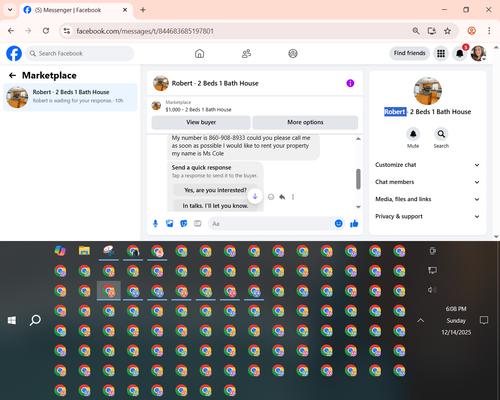Open the Groups circle icon in top navigation
The width and height of the screenshot is (500, 400).
point(293,53)
